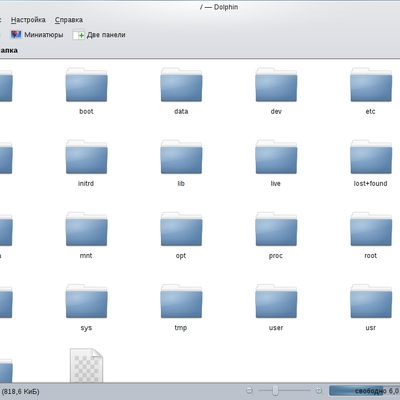Select the usr folder icon
400x400 pixels.
[371, 301]
